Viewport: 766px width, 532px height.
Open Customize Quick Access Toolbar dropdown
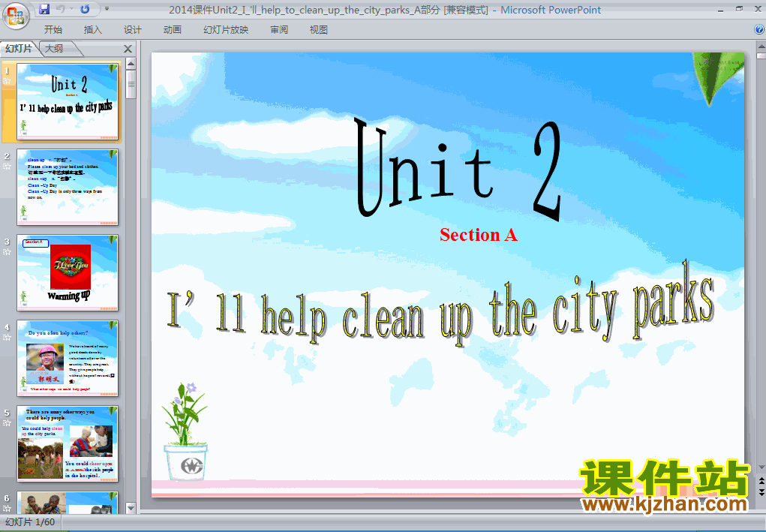point(107,9)
